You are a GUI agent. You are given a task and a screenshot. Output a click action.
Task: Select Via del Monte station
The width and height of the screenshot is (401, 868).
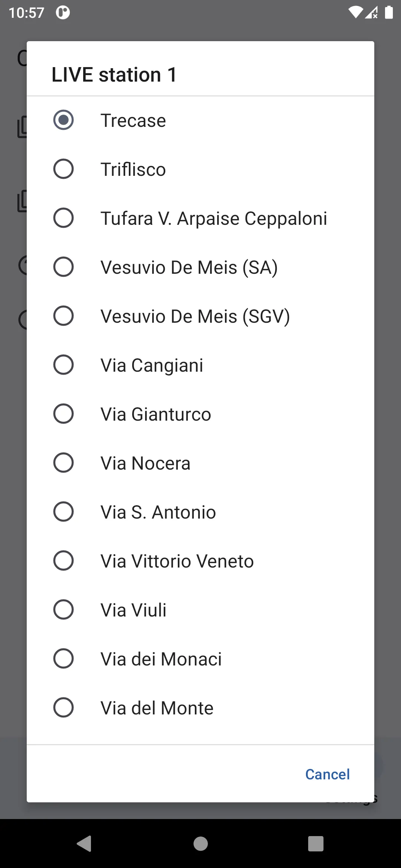[200, 708]
